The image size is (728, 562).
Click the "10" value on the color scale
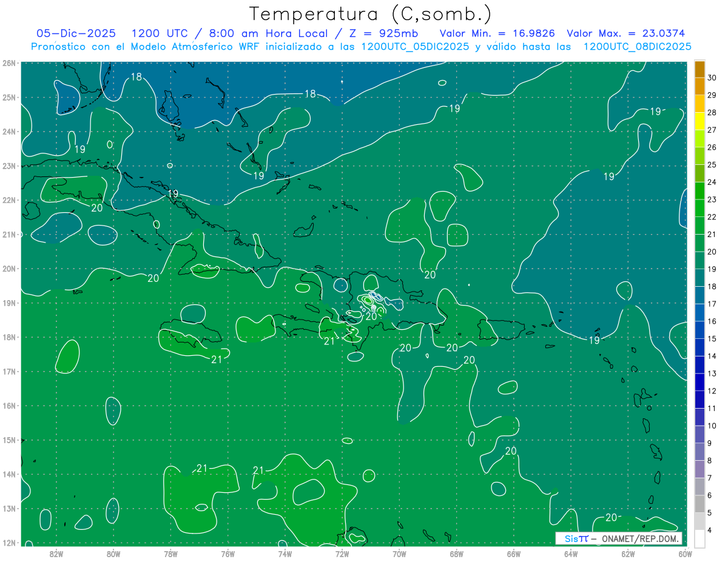[x=712, y=426]
